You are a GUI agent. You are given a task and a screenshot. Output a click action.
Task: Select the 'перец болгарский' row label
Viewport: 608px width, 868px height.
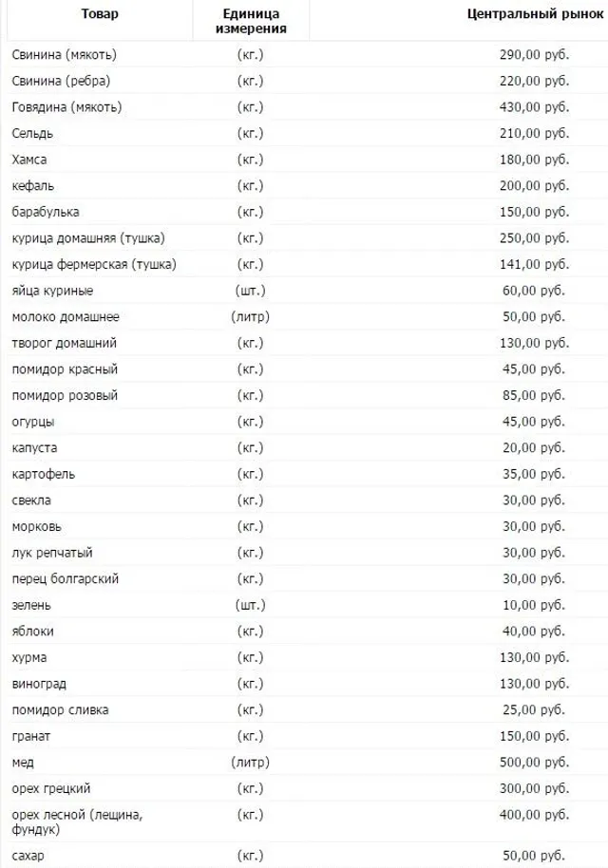pyautogui.click(x=65, y=578)
